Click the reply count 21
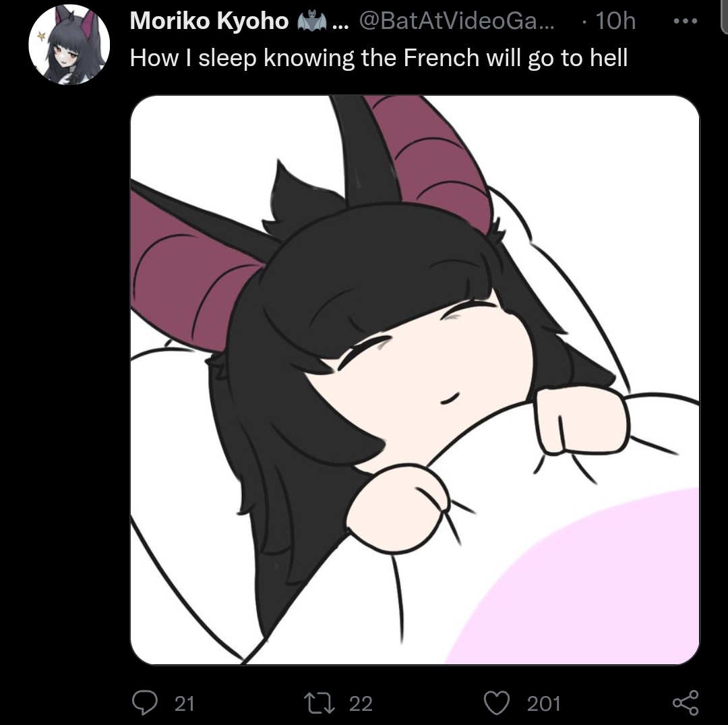Image resolution: width=728 pixels, height=725 pixels. pos(184,703)
